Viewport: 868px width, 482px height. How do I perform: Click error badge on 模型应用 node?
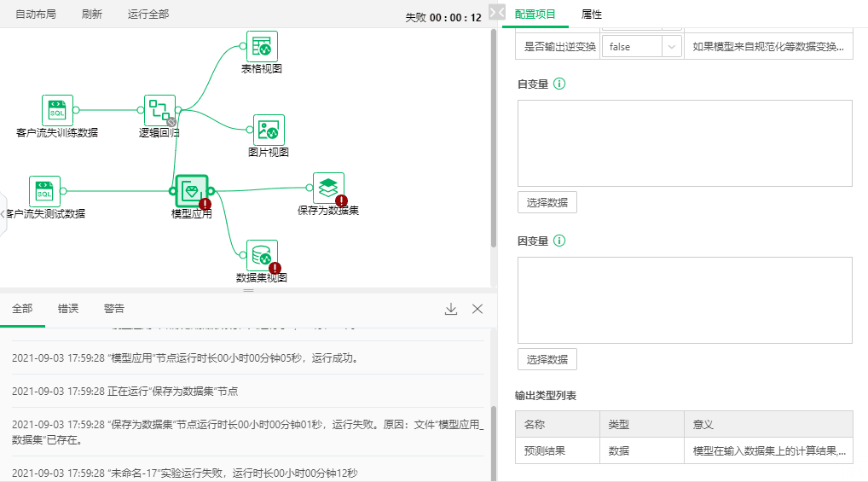(x=205, y=205)
